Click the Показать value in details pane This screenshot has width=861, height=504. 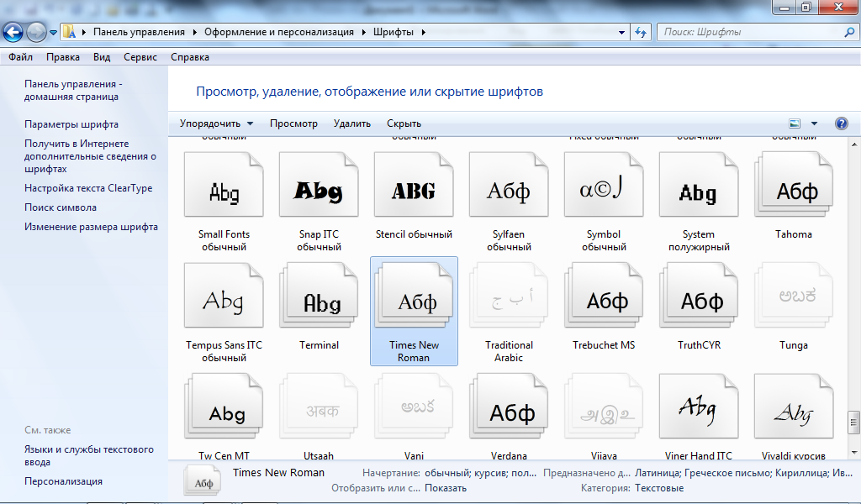(446, 488)
